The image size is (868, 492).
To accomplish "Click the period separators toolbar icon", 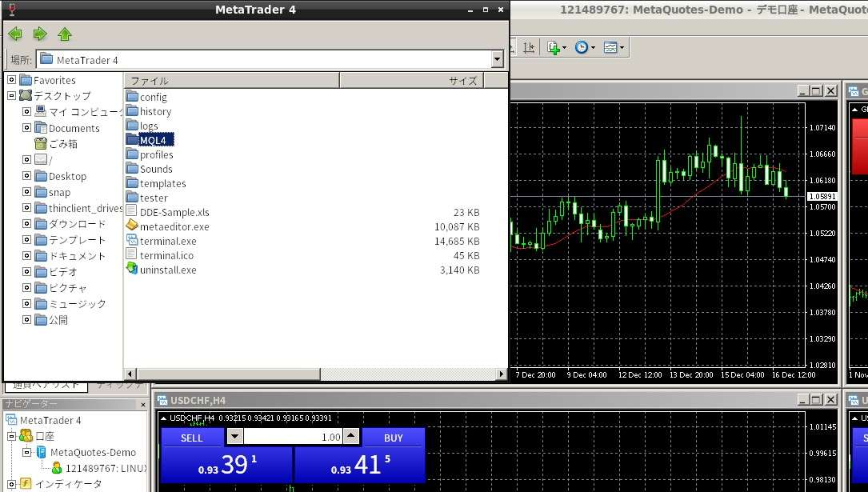I will click(x=530, y=47).
